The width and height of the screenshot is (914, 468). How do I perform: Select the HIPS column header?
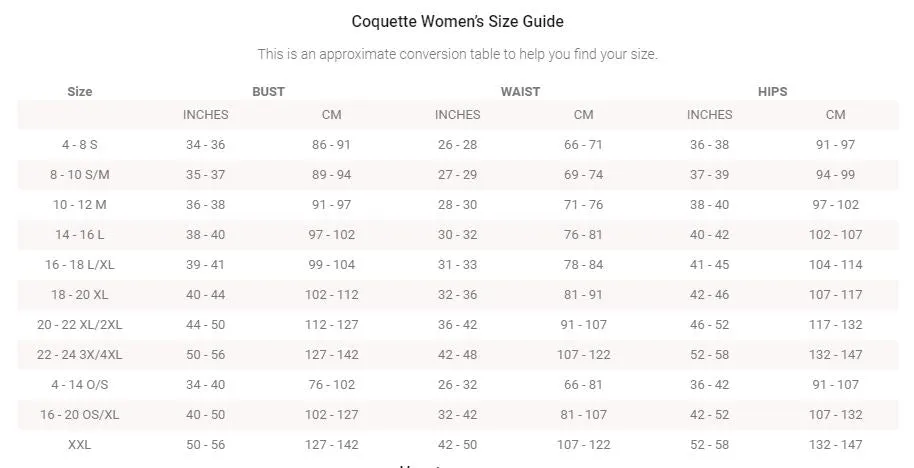772,92
